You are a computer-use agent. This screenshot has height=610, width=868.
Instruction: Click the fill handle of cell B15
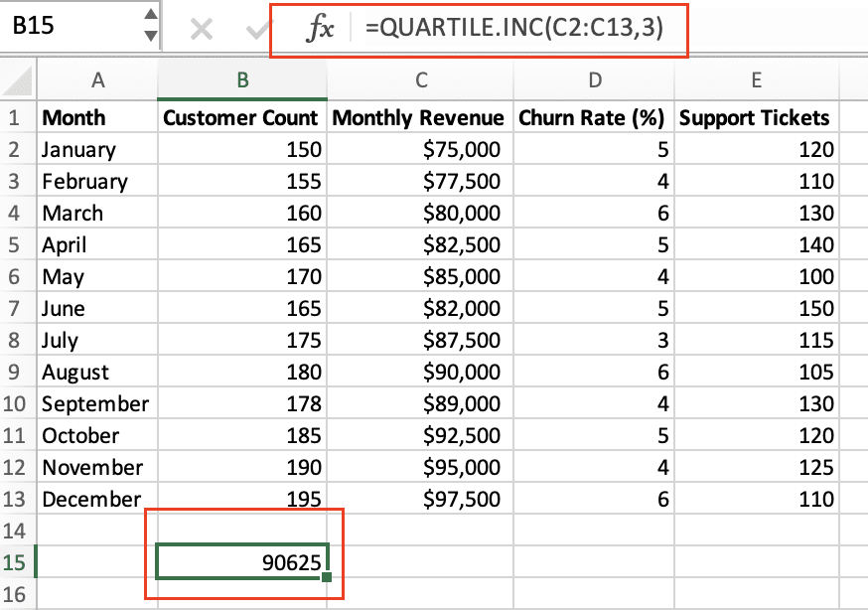coord(327,577)
